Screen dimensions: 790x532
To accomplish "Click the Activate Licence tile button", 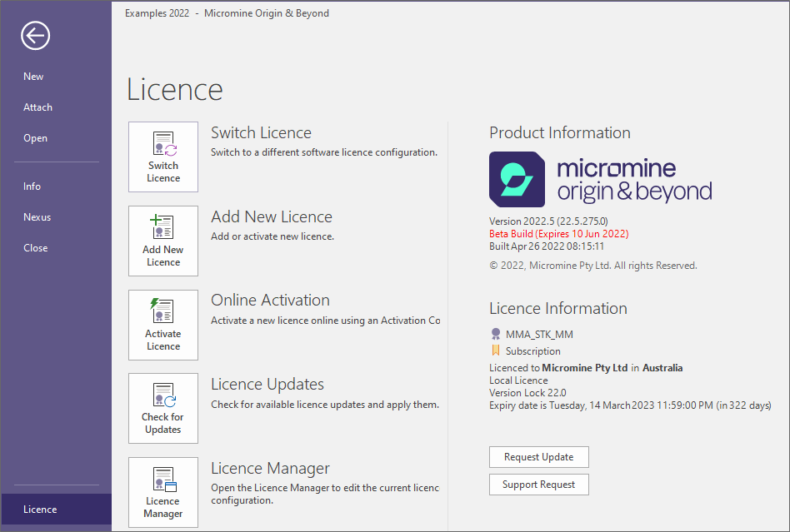I will [x=163, y=325].
